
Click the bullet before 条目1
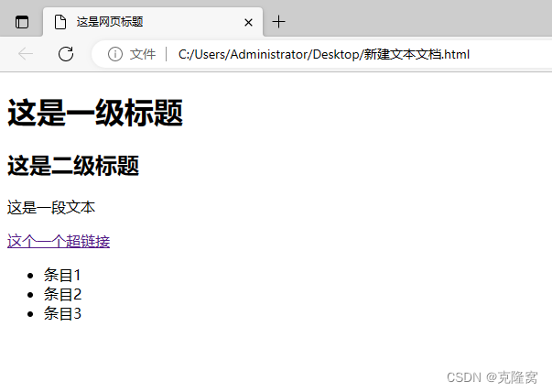30,276
